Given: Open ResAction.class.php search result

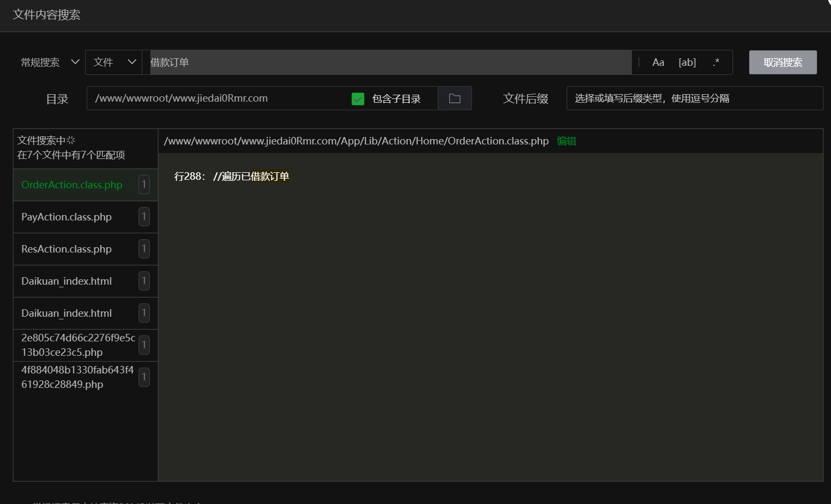Looking at the screenshot, I should coord(67,249).
